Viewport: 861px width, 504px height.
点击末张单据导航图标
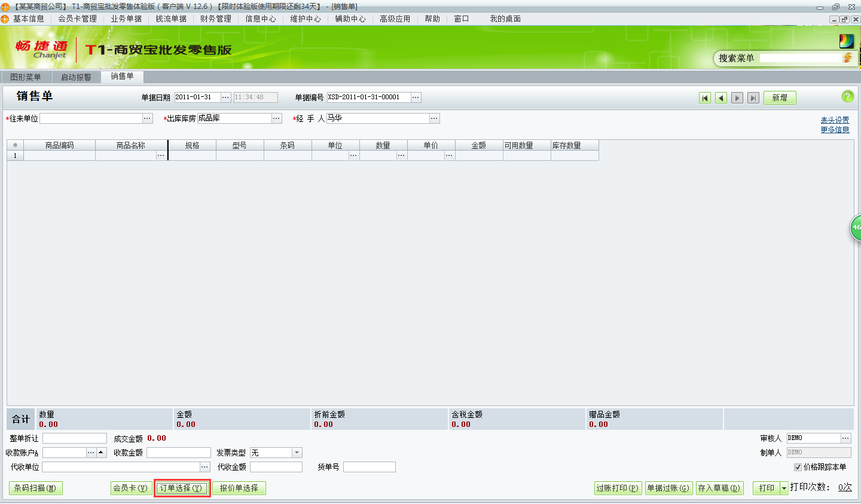click(753, 97)
